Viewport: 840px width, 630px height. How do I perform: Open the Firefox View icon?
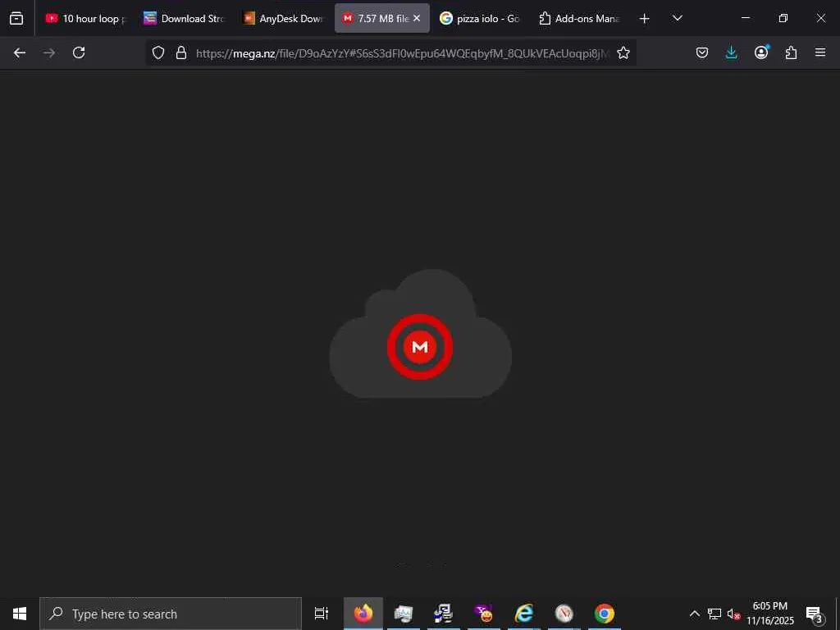tap(16, 18)
